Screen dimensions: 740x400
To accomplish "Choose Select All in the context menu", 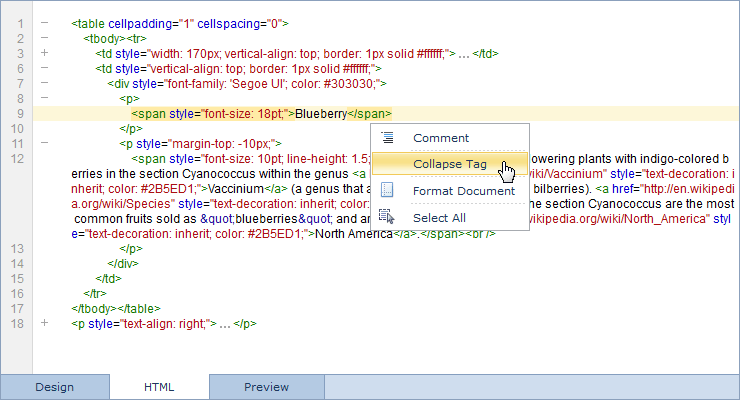I will [438, 218].
